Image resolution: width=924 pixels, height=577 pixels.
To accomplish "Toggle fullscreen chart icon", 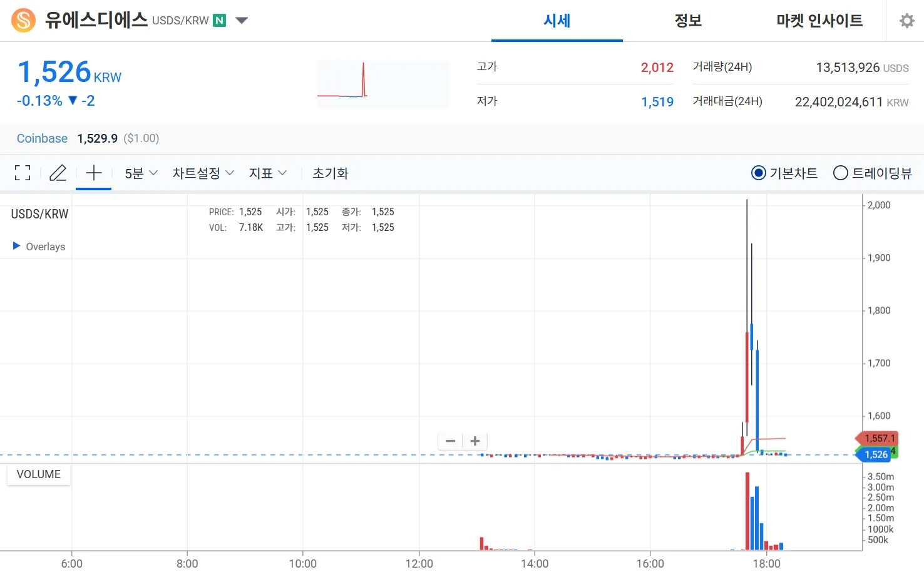I will pyautogui.click(x=23, y=173).
